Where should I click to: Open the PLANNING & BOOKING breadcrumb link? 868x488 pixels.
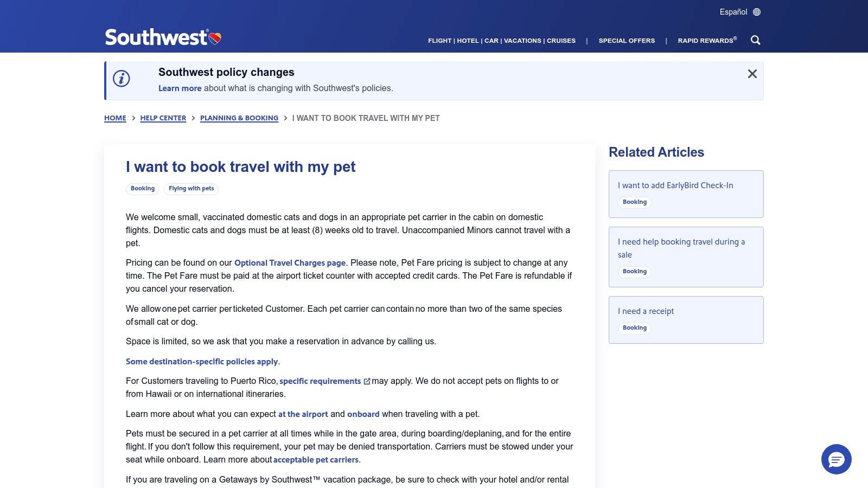coord(239,118)
